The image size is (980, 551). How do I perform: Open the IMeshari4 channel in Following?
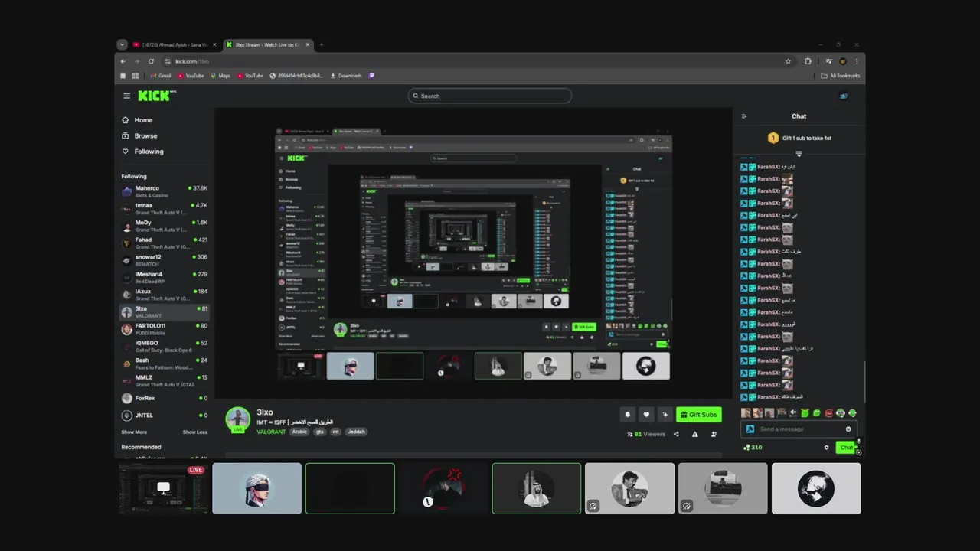164,277
